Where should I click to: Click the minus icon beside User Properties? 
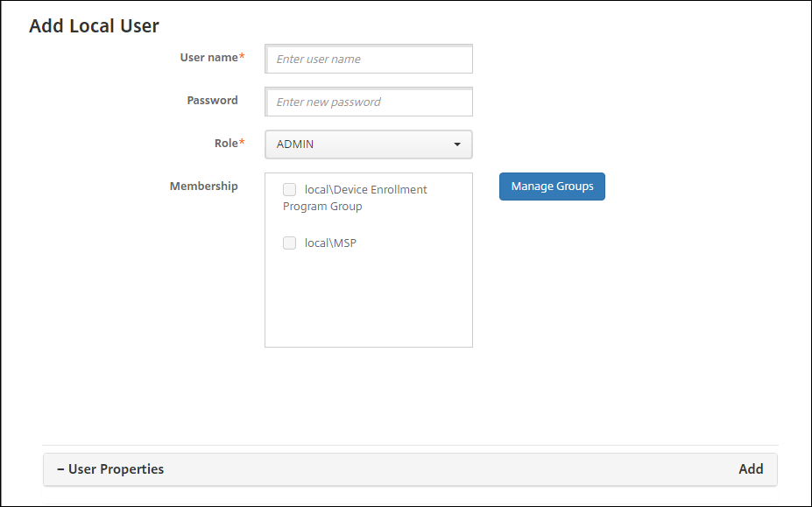coord(60,469)
